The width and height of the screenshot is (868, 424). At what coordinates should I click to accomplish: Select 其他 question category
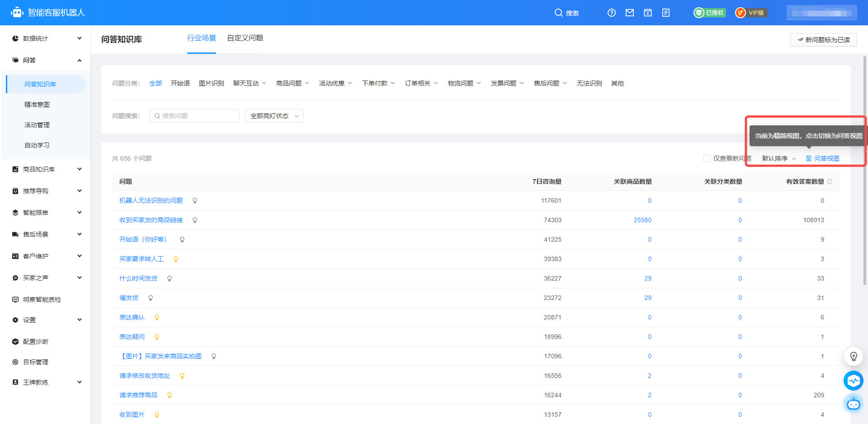[618, 83]
